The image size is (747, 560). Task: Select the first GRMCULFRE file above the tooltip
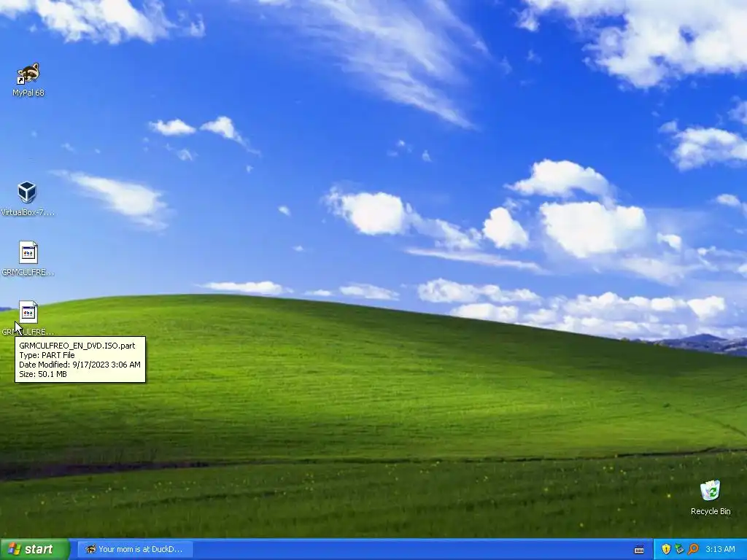coord(28,259)
